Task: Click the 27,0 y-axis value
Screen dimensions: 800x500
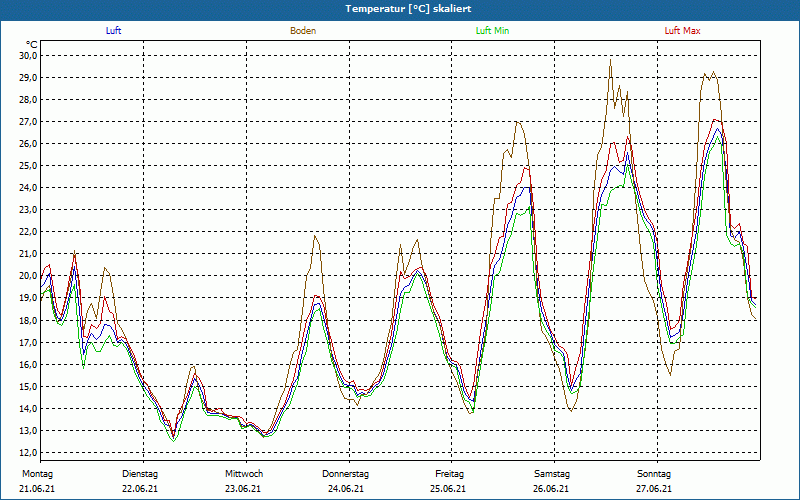Action: pos(29,121)
